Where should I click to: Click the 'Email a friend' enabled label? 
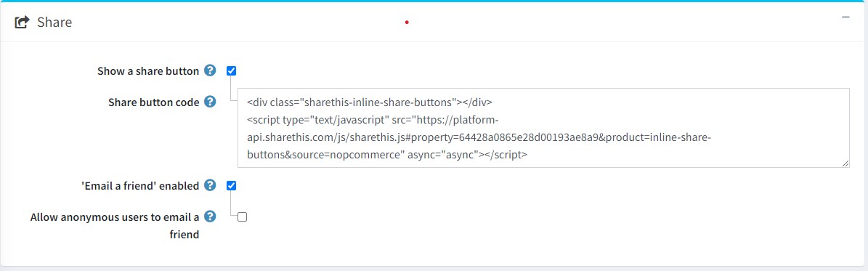click(x=139, y=186)
